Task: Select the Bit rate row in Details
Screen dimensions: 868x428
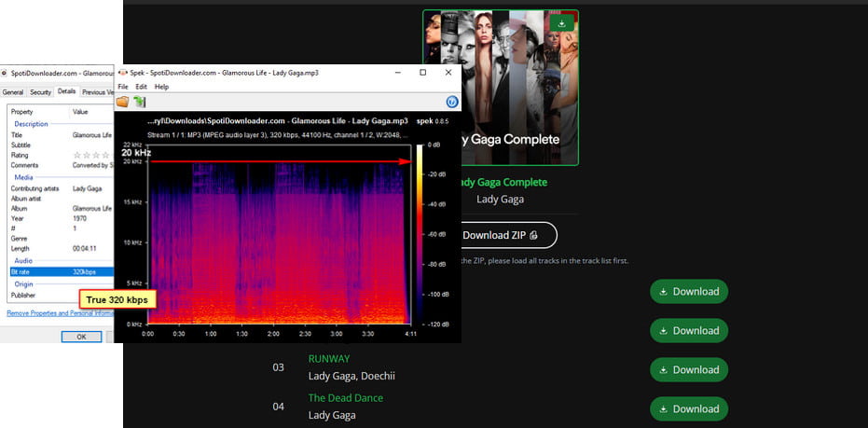Action: point(62,272)
